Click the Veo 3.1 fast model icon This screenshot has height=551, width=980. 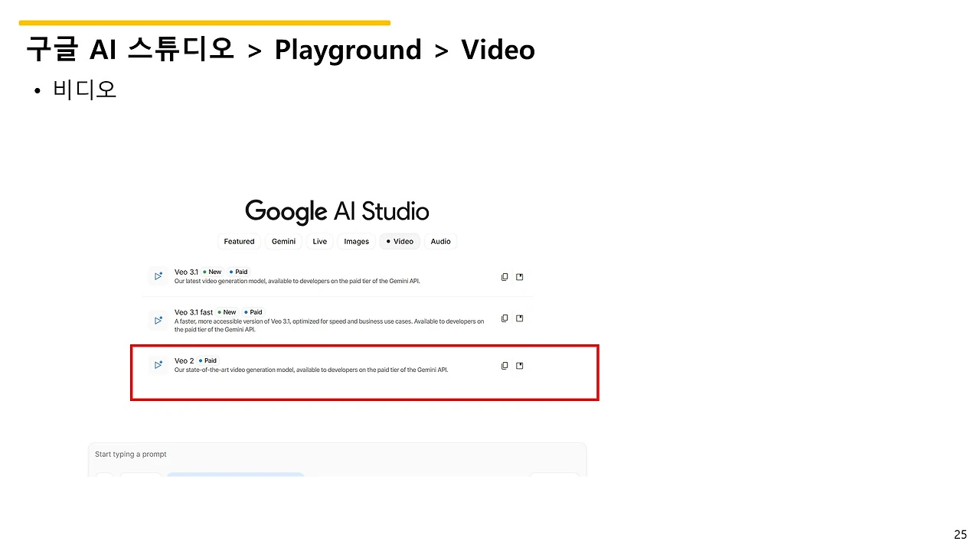tap(158, 320)
